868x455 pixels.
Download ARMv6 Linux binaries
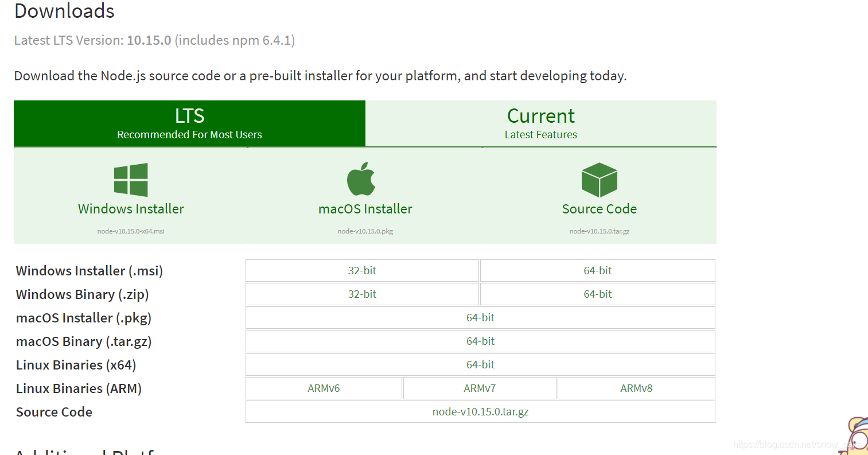tap(324, 388)
